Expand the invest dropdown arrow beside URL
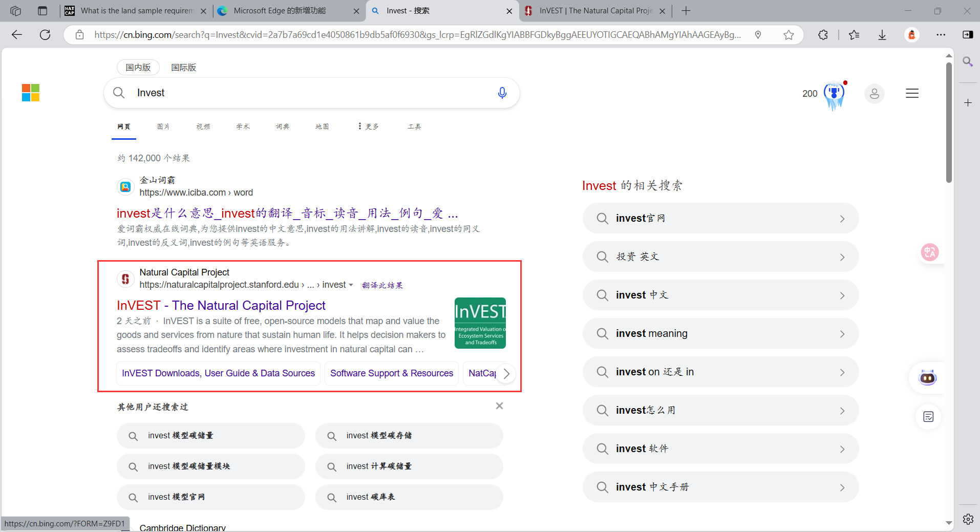 351,285
